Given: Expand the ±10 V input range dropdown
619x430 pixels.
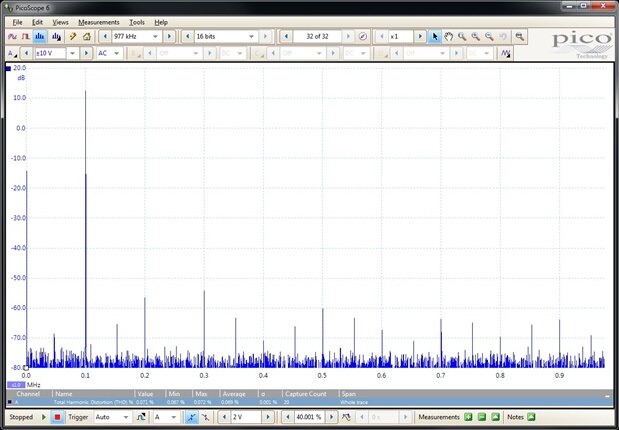Looking at the screenshot, I should (72, 53).
